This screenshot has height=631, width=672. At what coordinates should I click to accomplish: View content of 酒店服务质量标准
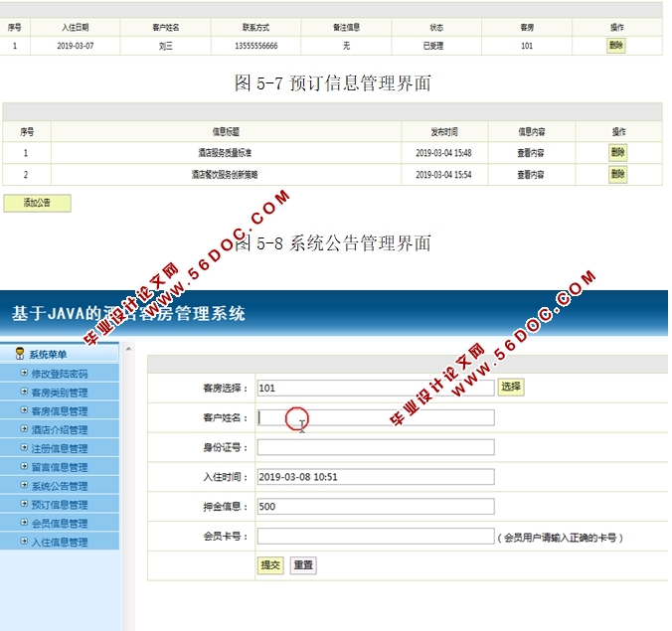531,153
